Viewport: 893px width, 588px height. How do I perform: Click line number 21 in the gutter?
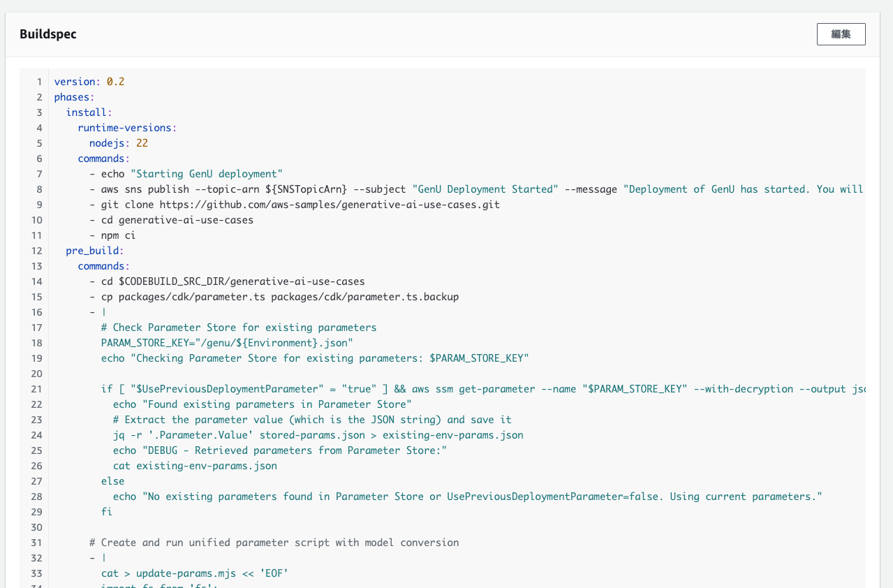(x=36, y=389)
